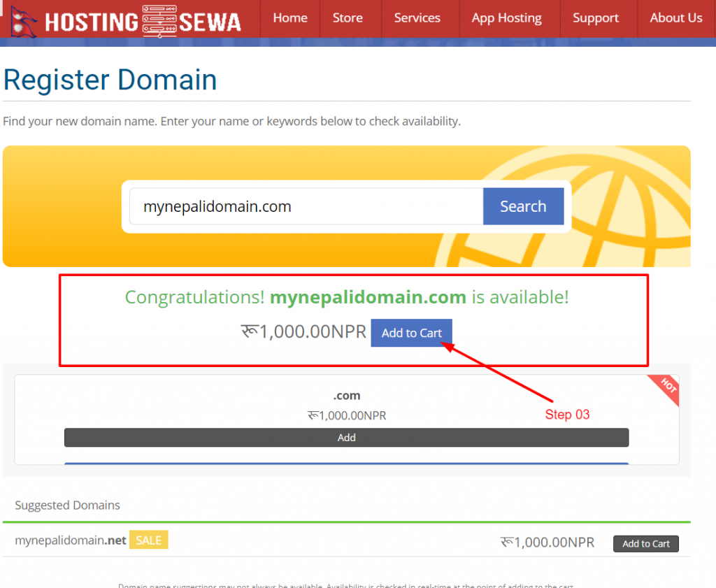Click inside the domain search input field
The width and height of the screenshot is (716, 588).
click(x=301, y=206)
